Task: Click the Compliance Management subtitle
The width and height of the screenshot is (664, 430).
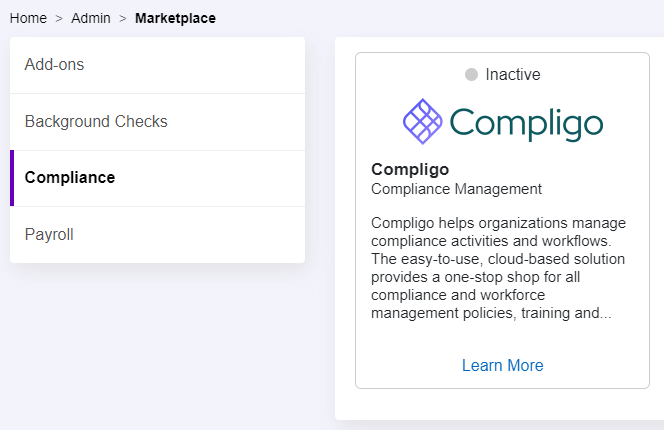Action: (x=456, y=189)
